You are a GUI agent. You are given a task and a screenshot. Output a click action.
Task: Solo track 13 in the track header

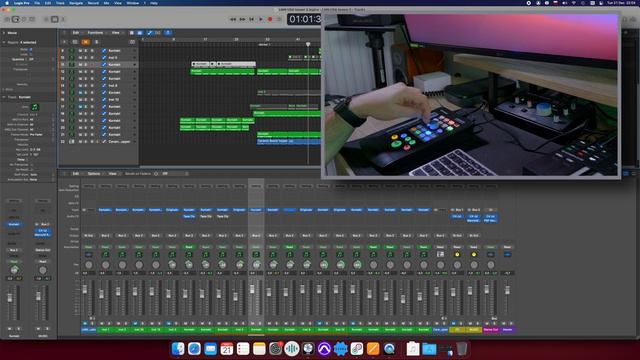(86, 78)
